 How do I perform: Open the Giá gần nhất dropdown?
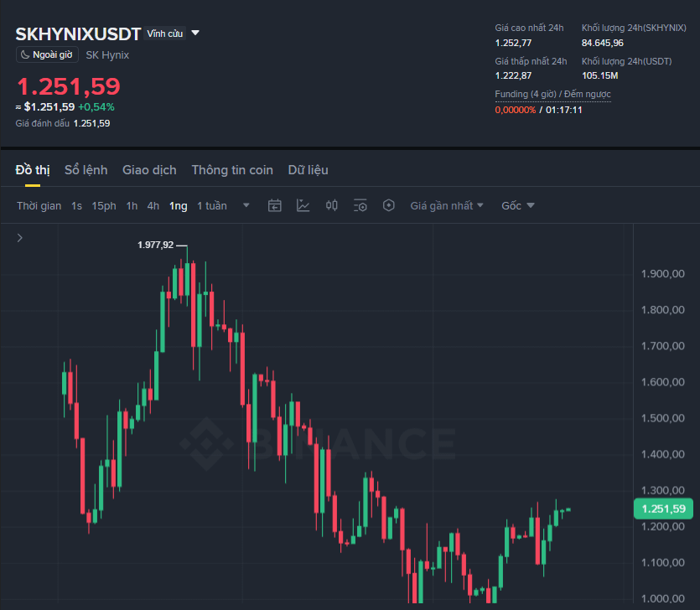[x=447, y=206]
